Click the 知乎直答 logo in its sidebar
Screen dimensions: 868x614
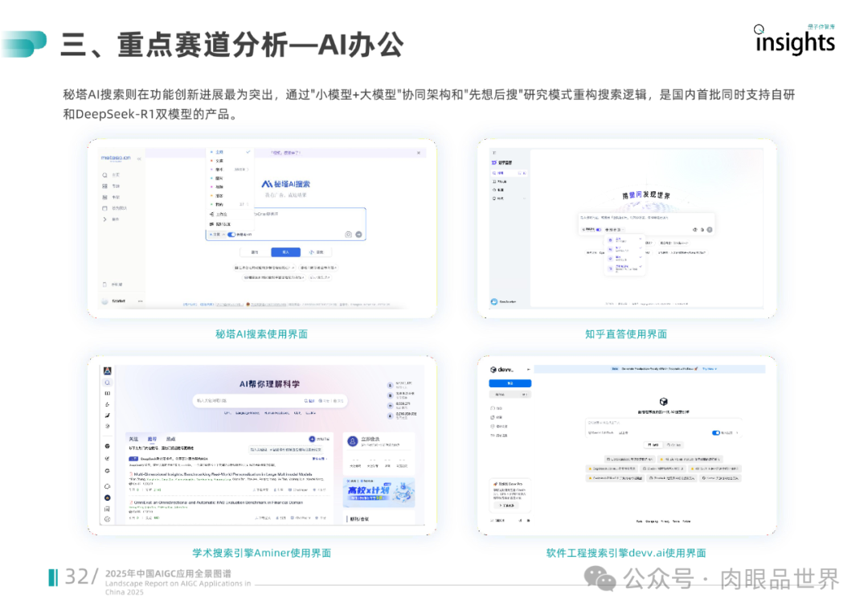pos(502,163)
